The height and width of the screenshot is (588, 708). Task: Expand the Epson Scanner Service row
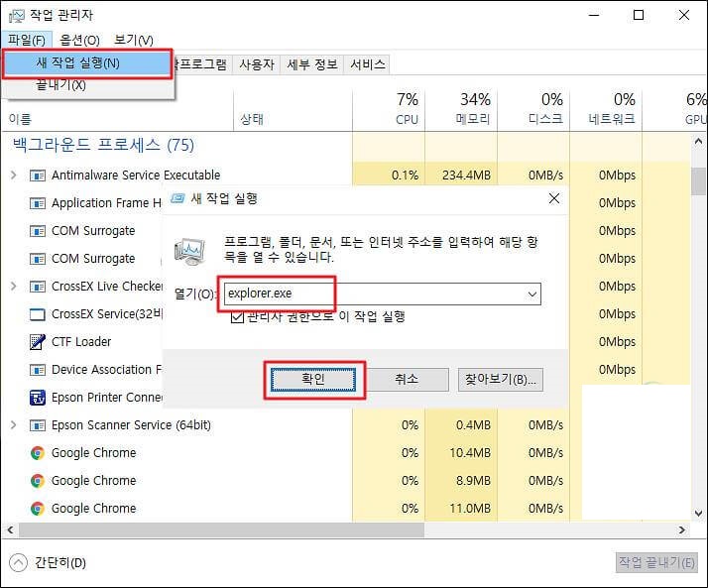[x=13, y=425]
